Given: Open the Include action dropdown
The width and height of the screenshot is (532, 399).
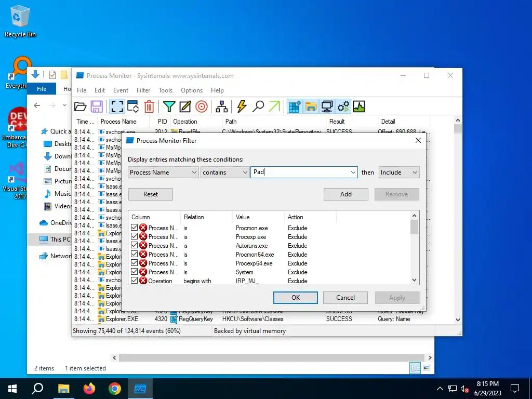Looking at the screenshot, I should [399, 172].
